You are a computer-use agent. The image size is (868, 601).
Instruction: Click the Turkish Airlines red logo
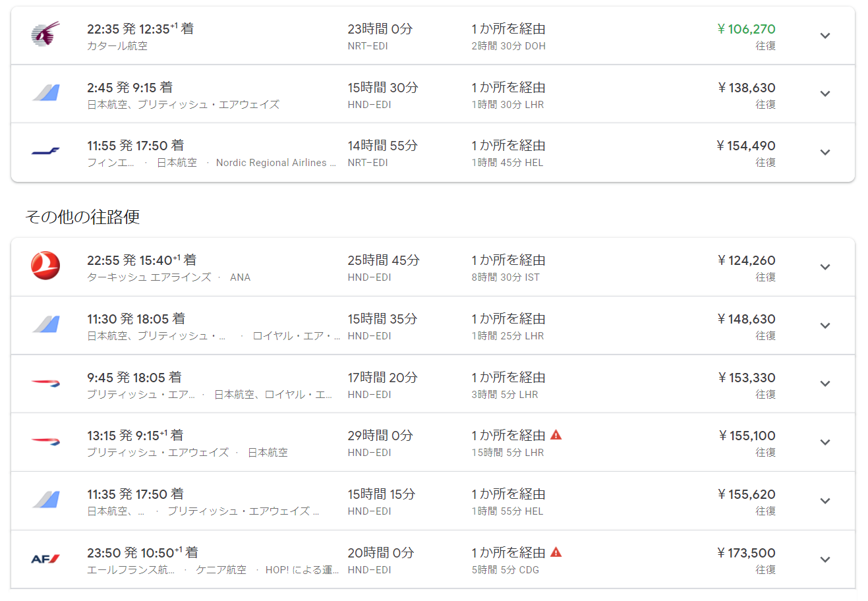tap(45, 266)
